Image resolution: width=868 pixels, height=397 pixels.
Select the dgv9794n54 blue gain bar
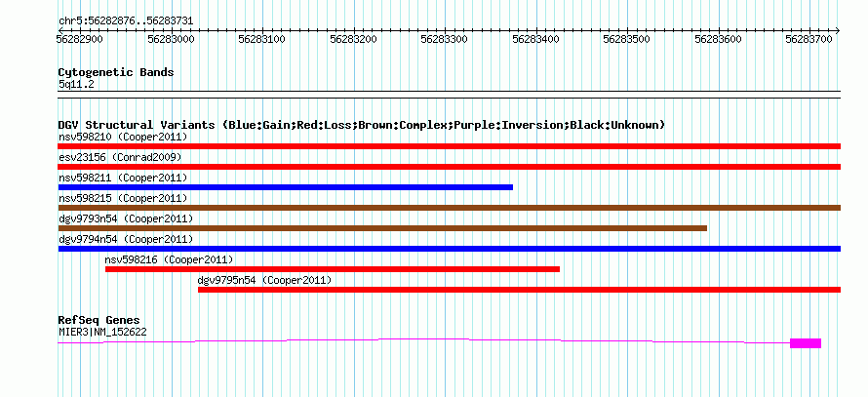[449, 249]
